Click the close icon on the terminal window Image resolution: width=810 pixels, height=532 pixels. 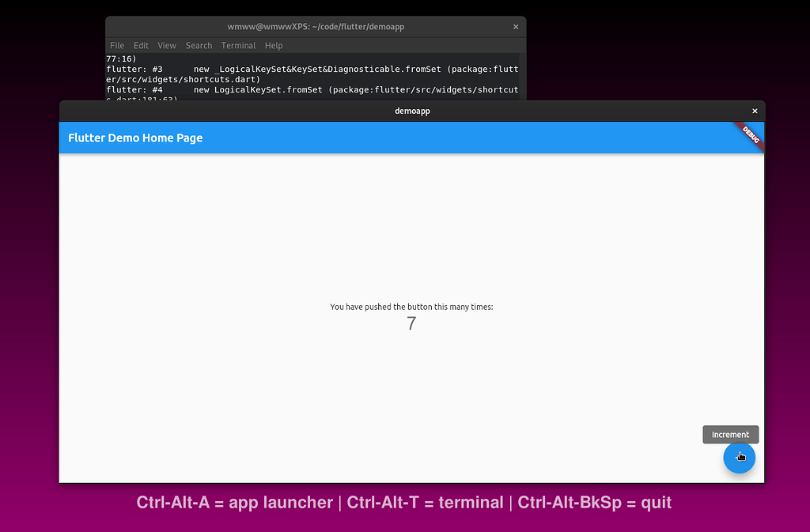click(x=515, y=26)
